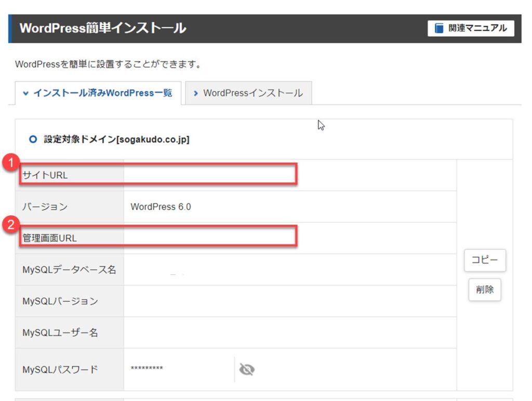Viewport: 532px width, 401px height.
Task: Click the サイトURL label
Action: click(45, 175)
